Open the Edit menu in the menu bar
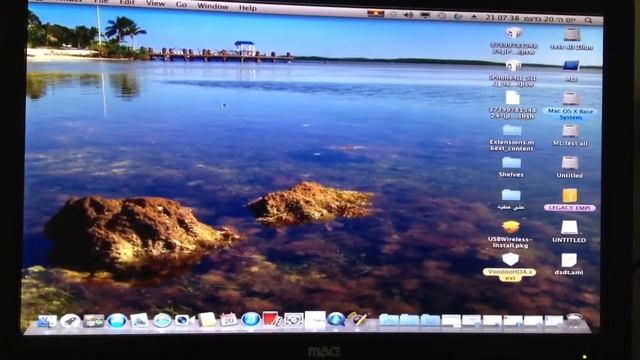 (x=127, y=2)
